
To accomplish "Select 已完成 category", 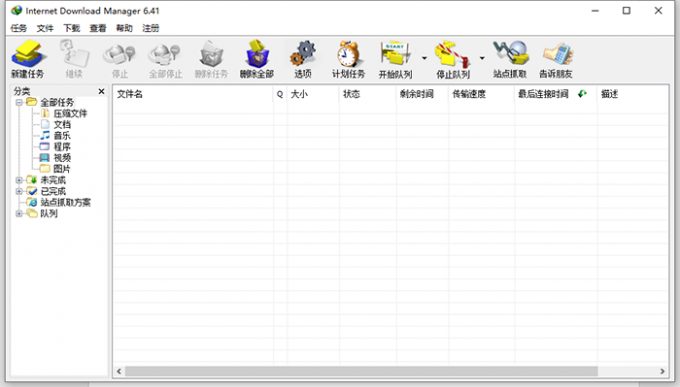I will pyautogui.click(x=53, y=191).
